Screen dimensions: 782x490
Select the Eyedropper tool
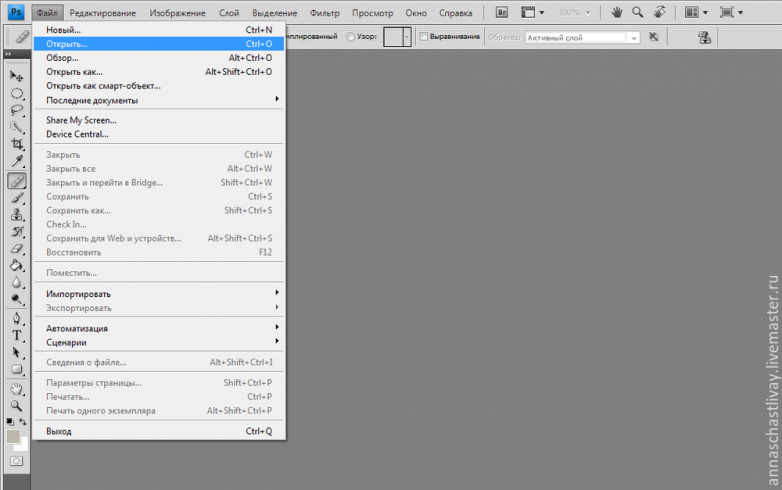[16, 161]
